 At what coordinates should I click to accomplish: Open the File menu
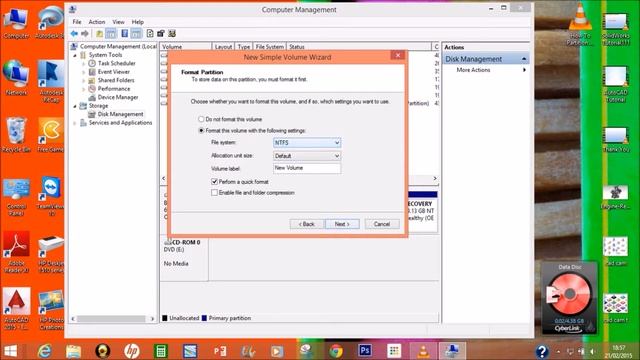77,22
